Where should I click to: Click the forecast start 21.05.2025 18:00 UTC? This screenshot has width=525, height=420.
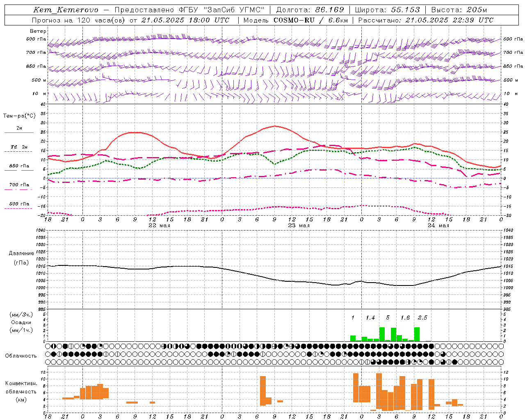[185, 20]
